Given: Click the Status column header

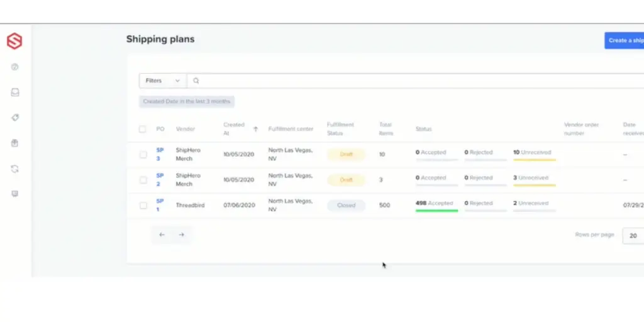Looking at the screenshot, I should click(423, 129).
